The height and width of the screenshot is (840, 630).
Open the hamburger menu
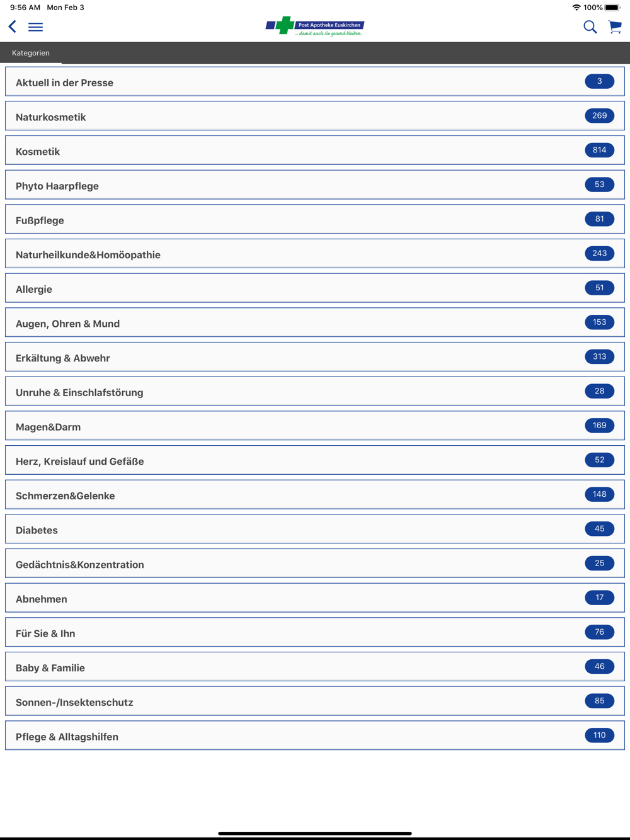tap(36, 27)
